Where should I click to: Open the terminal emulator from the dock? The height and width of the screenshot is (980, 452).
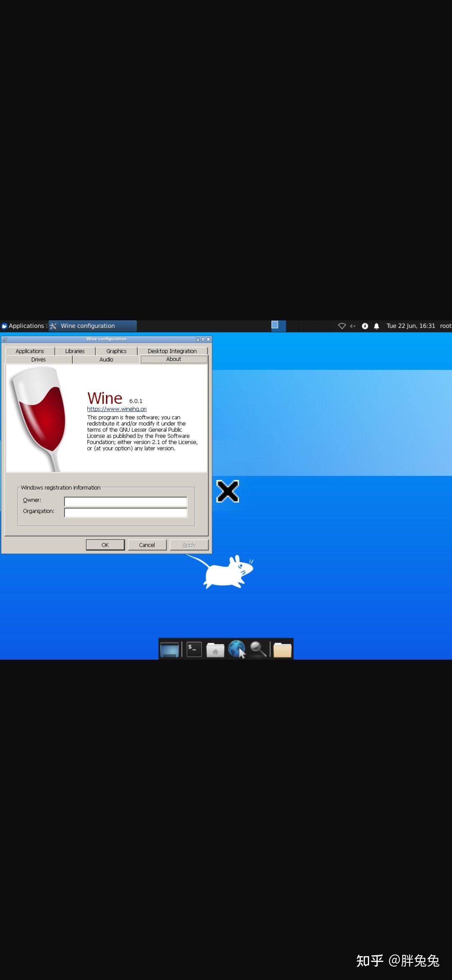point(194,650)
